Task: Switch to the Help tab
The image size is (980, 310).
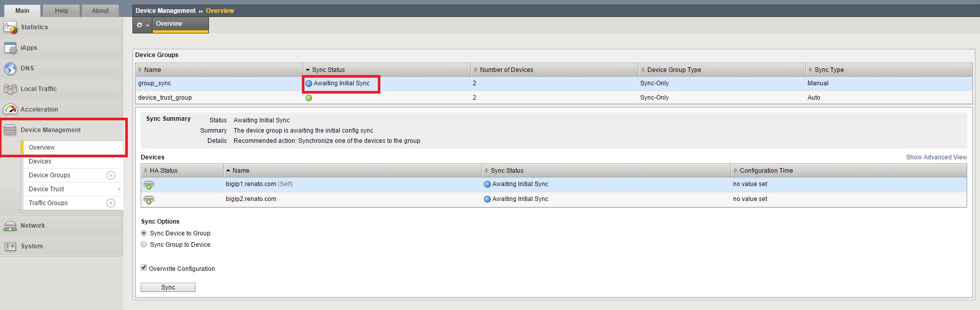Action: point(62,11)
